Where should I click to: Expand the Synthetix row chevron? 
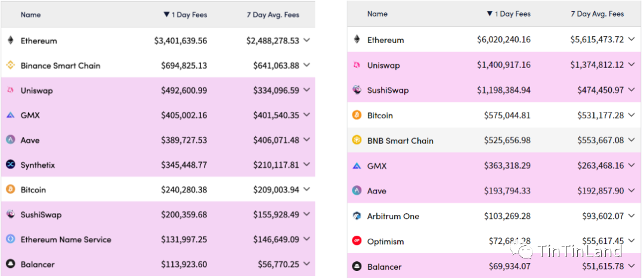point(306,165)
